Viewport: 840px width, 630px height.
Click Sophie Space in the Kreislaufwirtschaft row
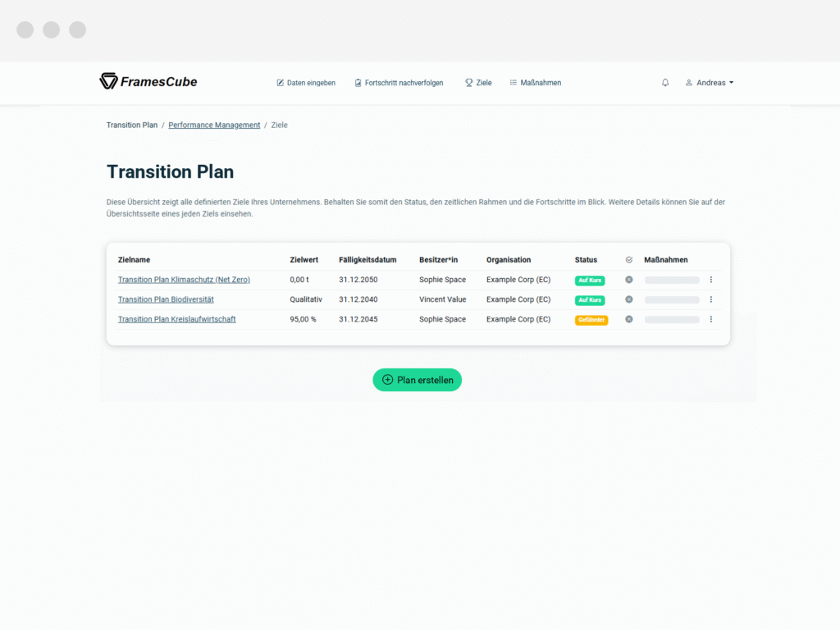click(442, 319)
